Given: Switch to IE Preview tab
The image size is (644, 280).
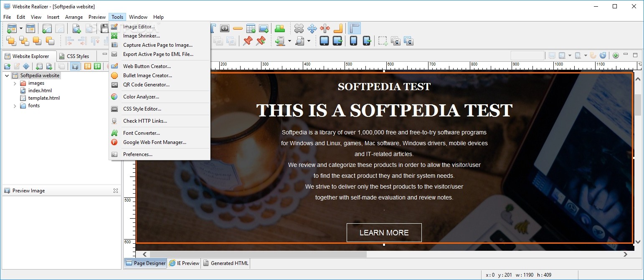Looking at the screenshot, I should pyautogui.click(x=184, y=263).
